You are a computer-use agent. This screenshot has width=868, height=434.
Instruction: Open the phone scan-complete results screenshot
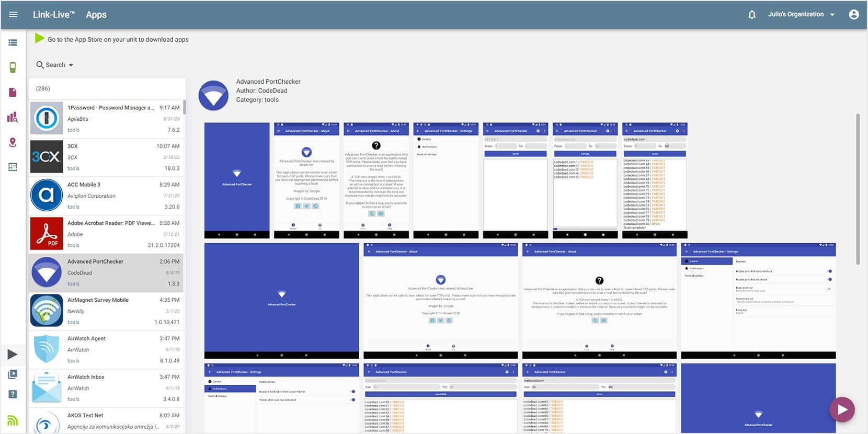pyautogui.click(x=655, y=180)
